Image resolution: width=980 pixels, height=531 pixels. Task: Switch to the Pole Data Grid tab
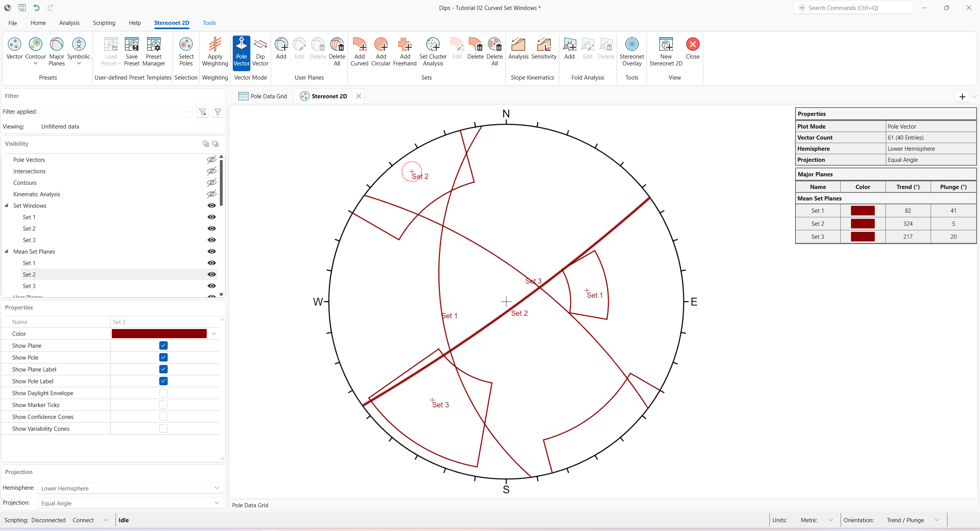tap(268, 96)
